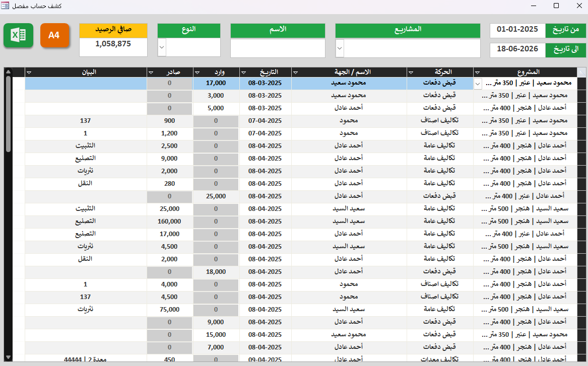
Task: Minimize the كشف حساب مفصل window
Action: coord(534,6)
